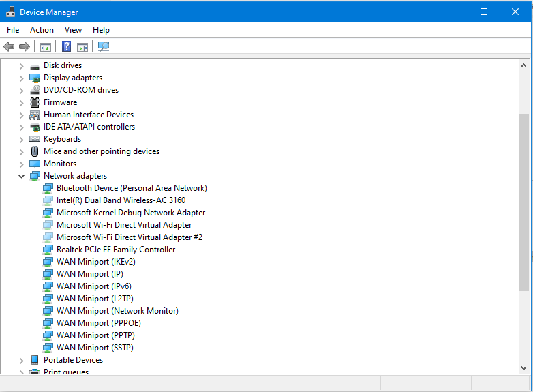Click the Intel Dual Band Wireless-AC 3160 icon
This screenshot has width=533, height=392.
click(48, 200)
